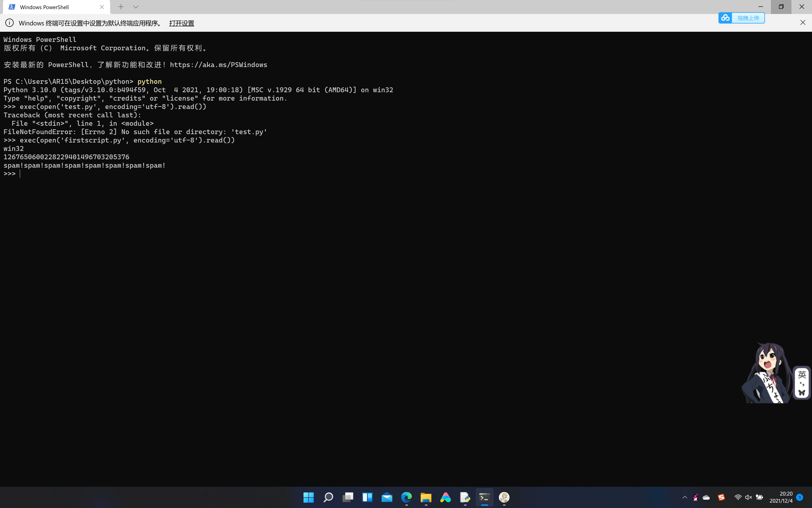Click the 拖拽上传 cloud upload button

coord(741,18)
